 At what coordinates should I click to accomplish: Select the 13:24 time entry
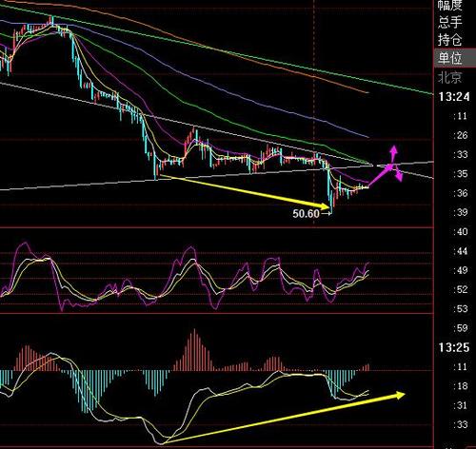pos(454,97)
